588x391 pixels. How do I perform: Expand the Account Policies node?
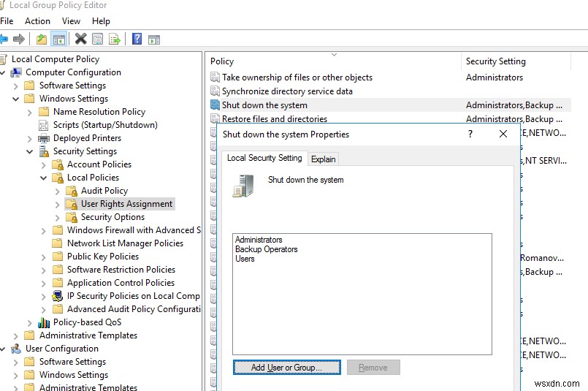pos(44,165)
